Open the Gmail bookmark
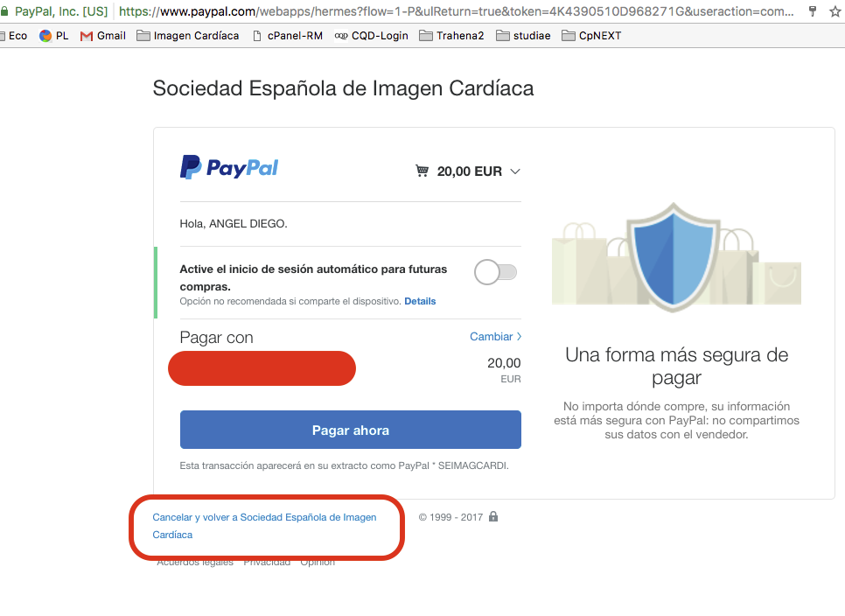 tap(103, 36)
